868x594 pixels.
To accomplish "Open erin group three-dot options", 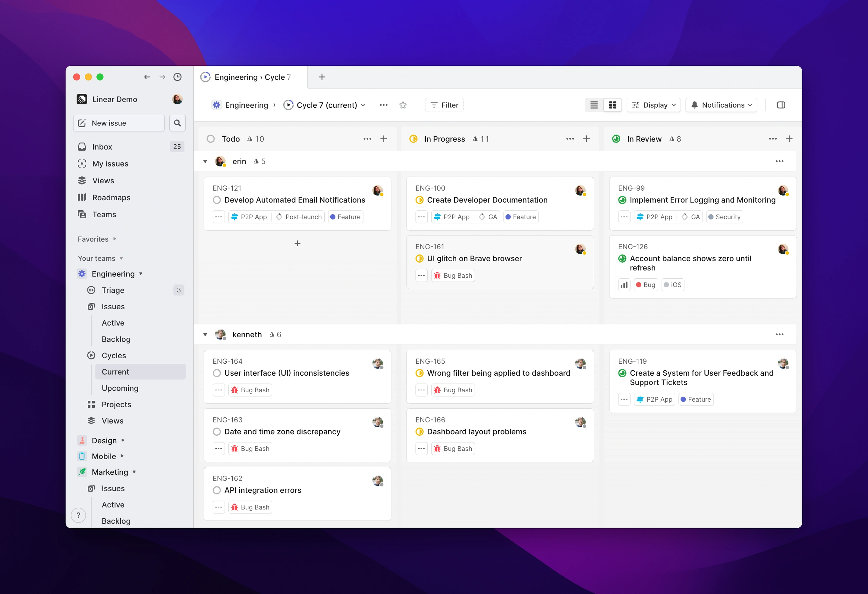I will (779, 161).
